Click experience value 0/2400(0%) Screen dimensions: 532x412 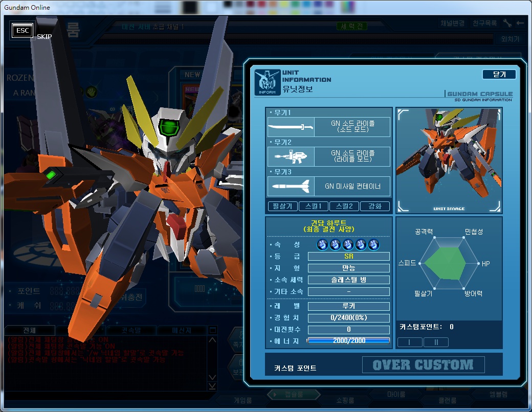(x=349, y=318)
